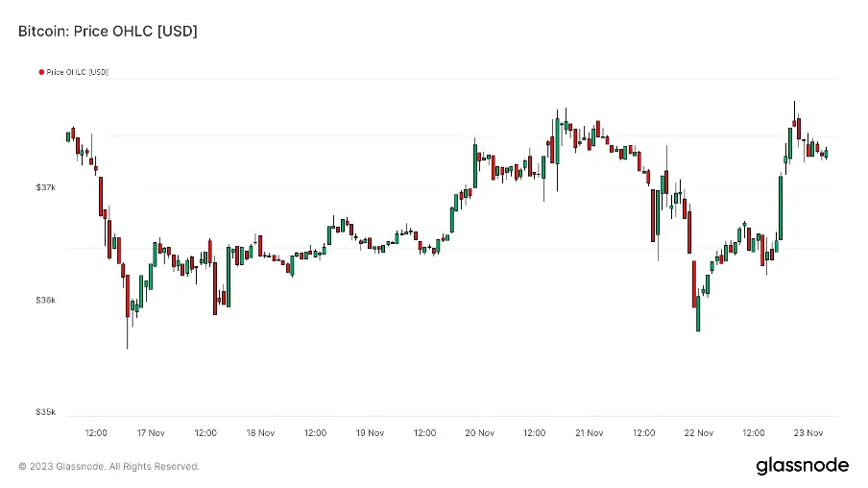Click the glassnode logo
Image resolution: width=868 pixels, height=488 pixels.
coord(803,466)
